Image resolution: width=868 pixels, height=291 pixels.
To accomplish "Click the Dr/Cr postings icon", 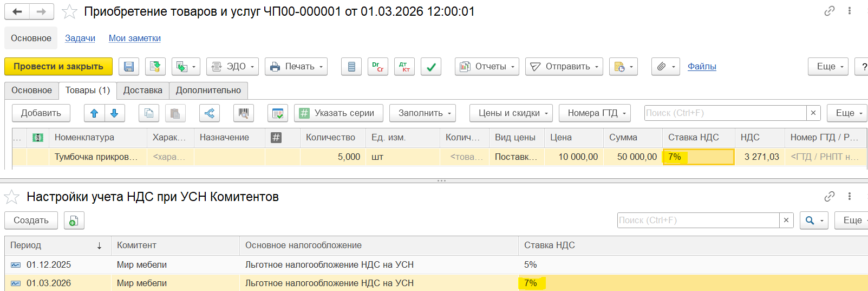I will click(x=378, y=67).
